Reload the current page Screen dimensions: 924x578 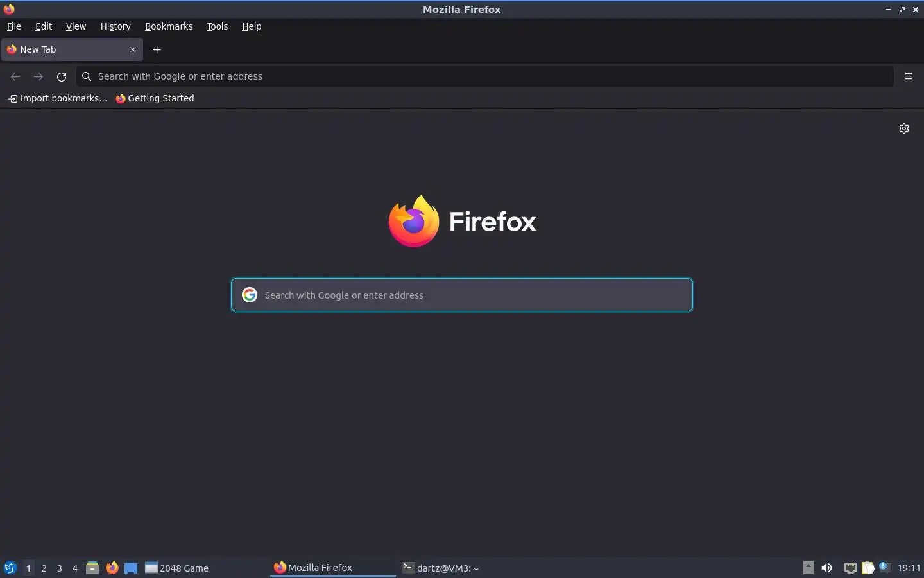62,76
